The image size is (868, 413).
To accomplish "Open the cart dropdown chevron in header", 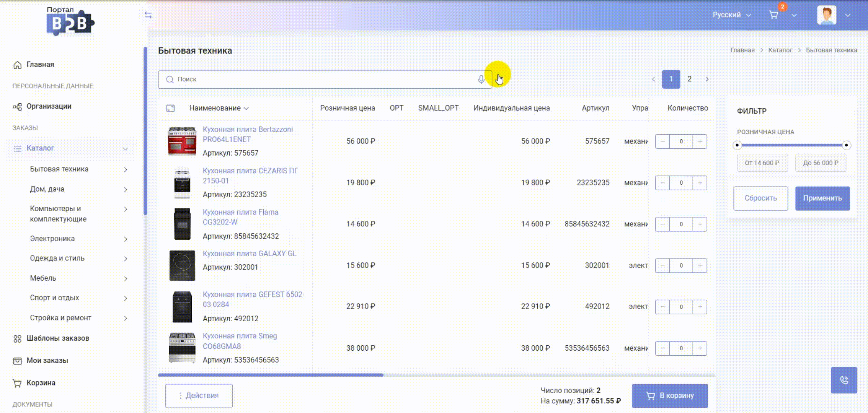I will click(x=794, y=15).
